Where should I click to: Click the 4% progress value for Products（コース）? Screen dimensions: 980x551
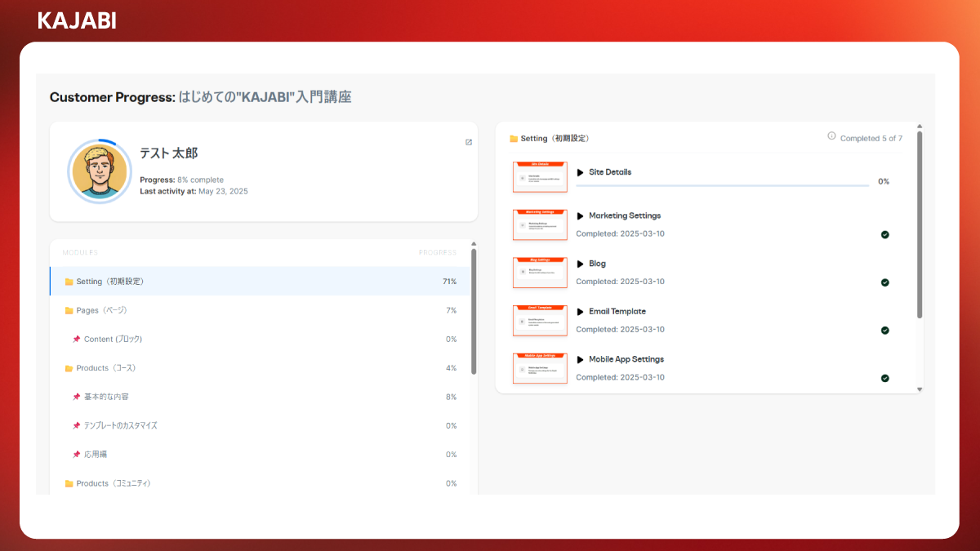click(451, 368)
